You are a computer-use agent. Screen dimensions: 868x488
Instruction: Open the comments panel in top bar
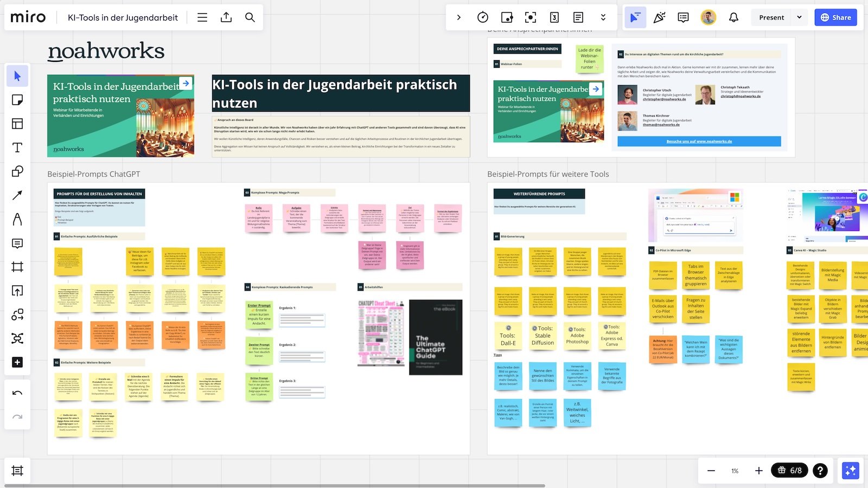pyautogui.click(x=683, y=17)
